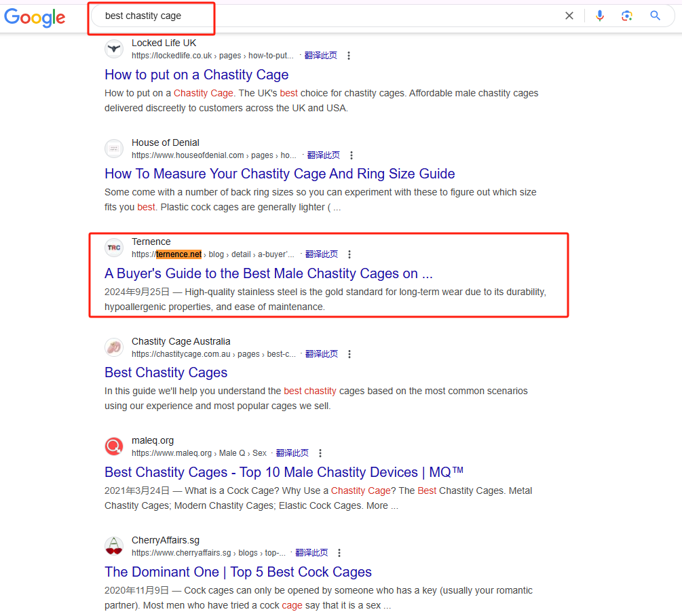Image resolution: width=682 pixels, height=616 pixels.
Task: Open more options for Ternence result
Action: (349, 254)
